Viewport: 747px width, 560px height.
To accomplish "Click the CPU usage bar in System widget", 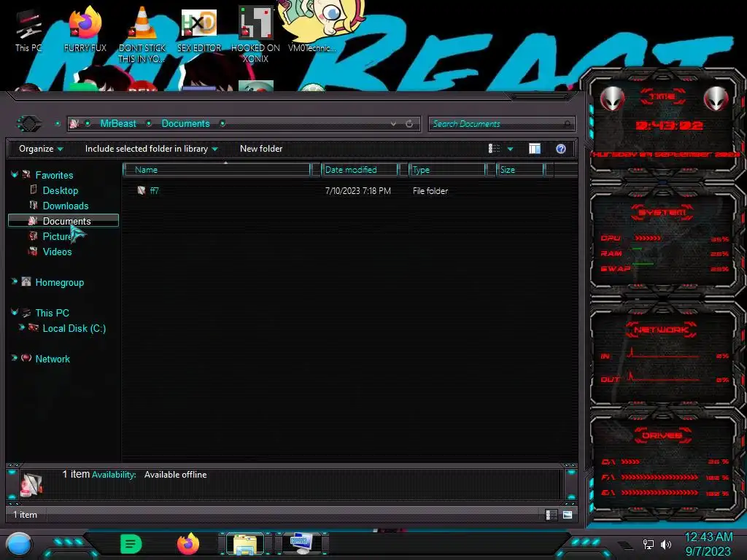I will (648, 238).
